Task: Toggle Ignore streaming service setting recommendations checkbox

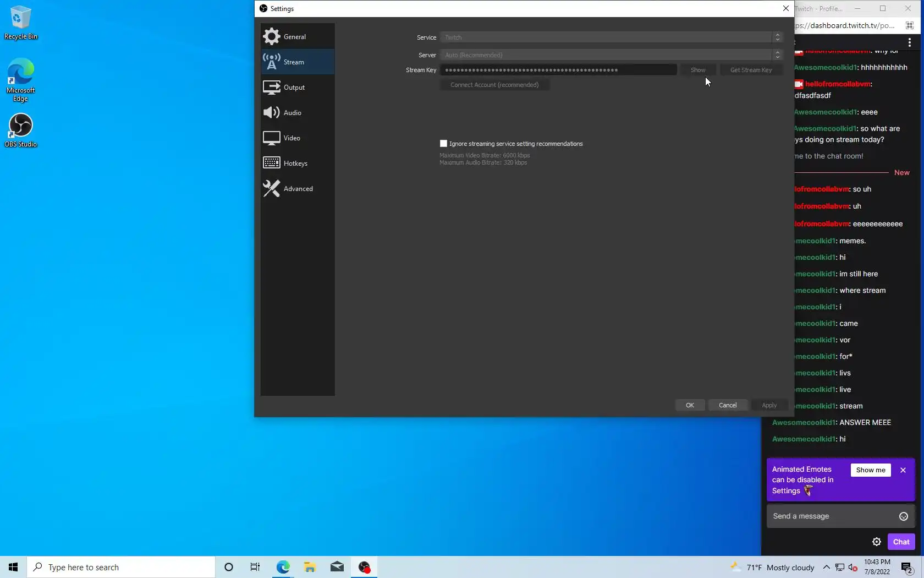Action: (x=443, y=144)
